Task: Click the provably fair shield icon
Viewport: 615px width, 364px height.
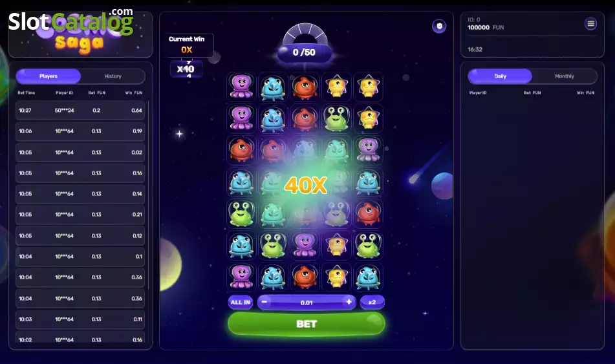Action: pos(439,27)
